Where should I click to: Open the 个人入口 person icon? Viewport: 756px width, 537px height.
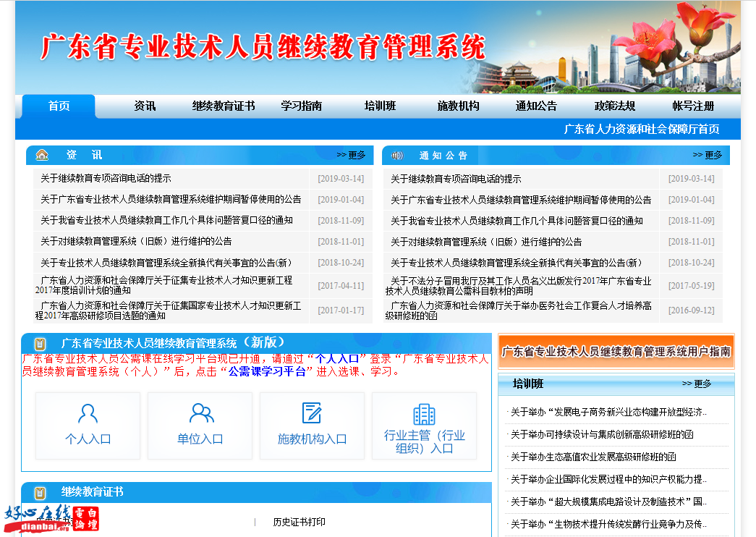point(88,413)
